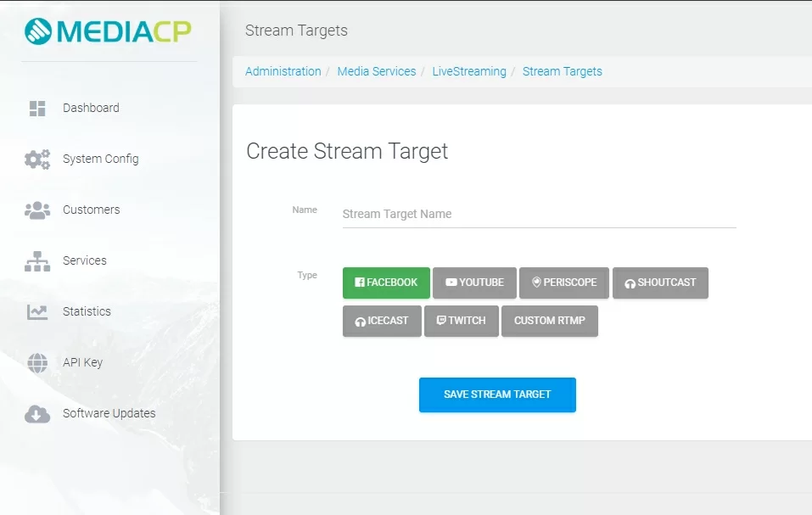Select Facebook as the stream target type
The image size is (812, 515).
tap(386, 283)
